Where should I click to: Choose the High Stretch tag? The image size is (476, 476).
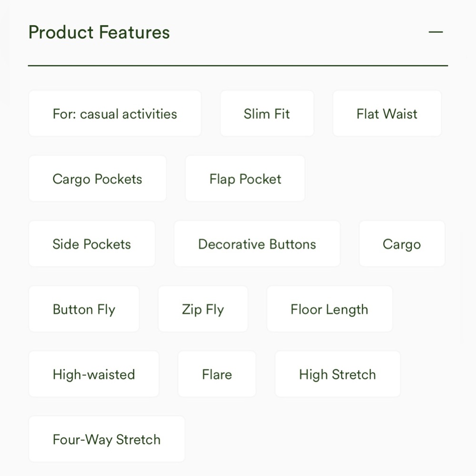tap(337, 374)
